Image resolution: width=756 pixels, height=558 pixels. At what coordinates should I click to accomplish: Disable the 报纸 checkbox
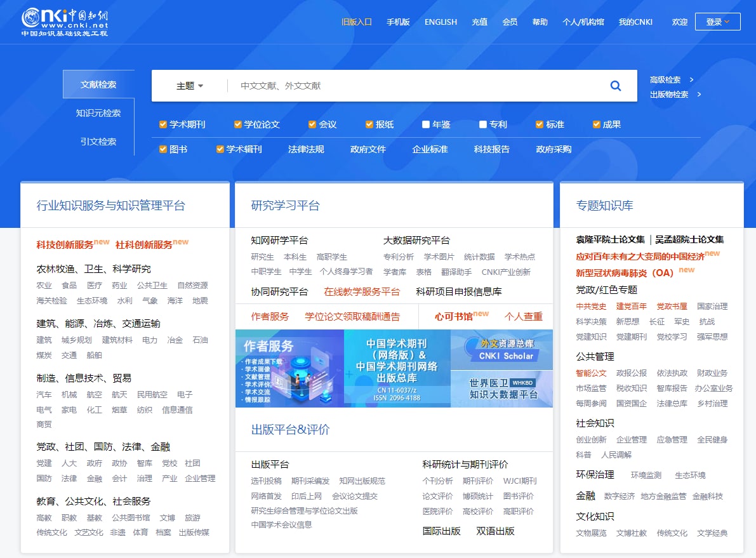(x=369, y=124)
